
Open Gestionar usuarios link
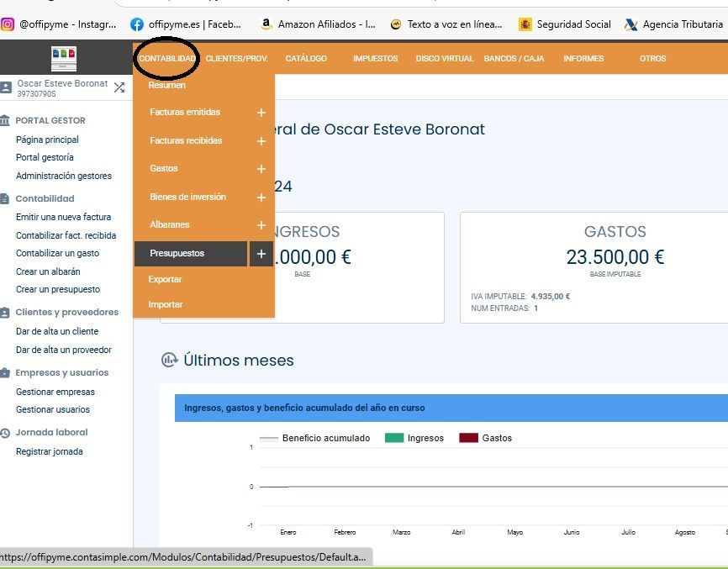53,410
